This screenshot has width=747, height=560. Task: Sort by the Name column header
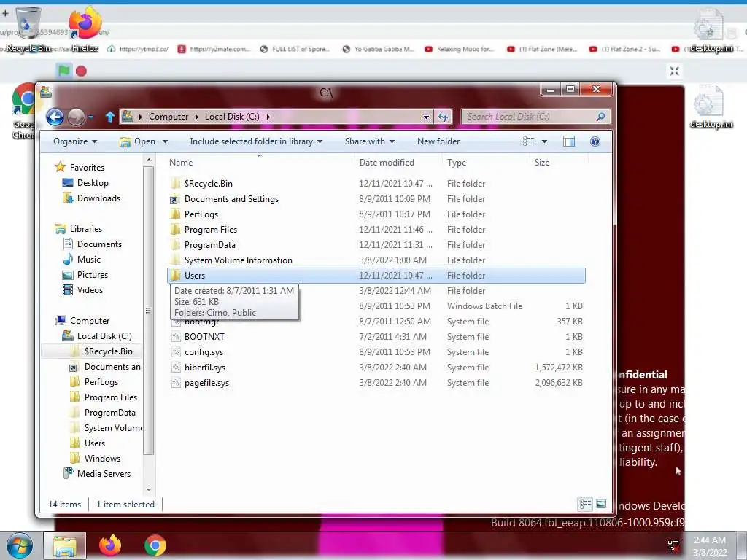click(x=181, y=163)
